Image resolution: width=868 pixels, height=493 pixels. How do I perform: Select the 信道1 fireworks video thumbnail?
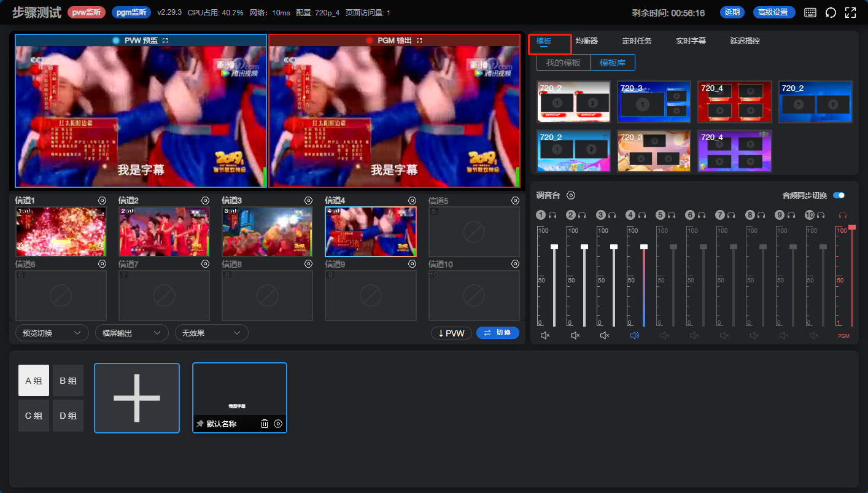coord(61,231)
